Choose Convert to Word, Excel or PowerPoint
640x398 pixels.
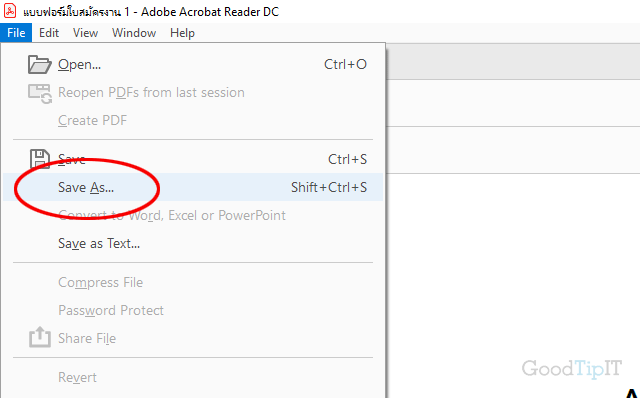[193, 215]
